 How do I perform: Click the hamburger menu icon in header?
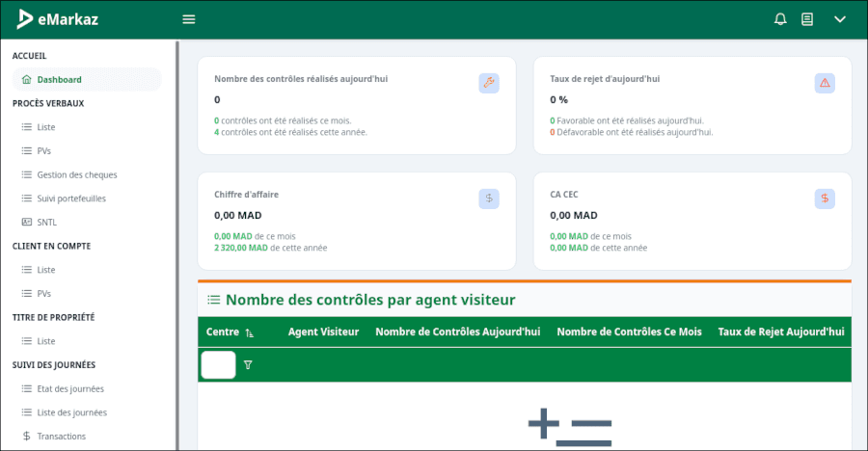tap(189, 19)
